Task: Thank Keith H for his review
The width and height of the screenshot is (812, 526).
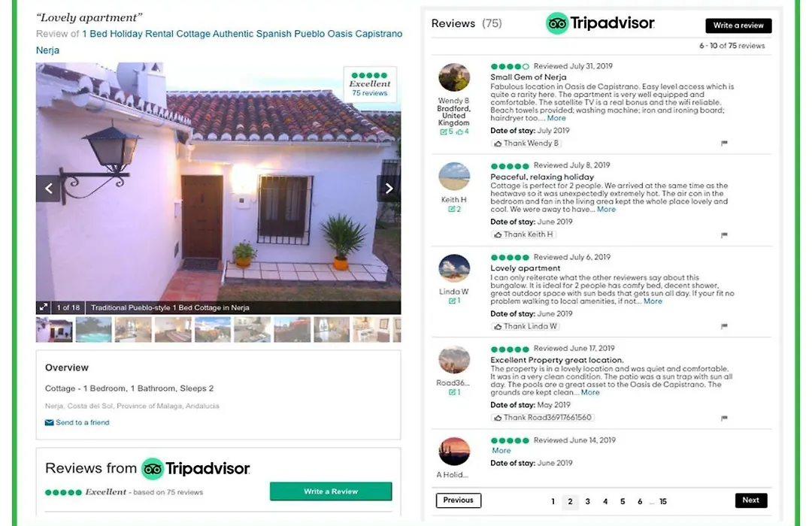Action: pos(523,234)
